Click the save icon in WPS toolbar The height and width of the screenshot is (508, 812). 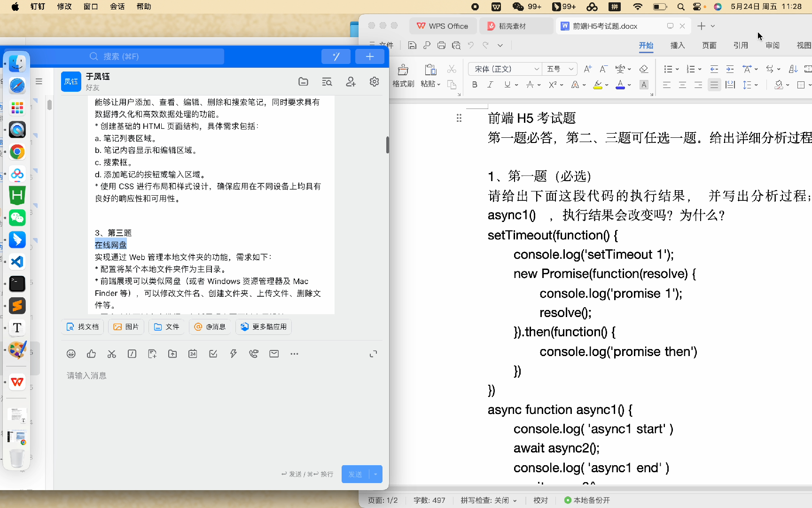coord(412,45)
